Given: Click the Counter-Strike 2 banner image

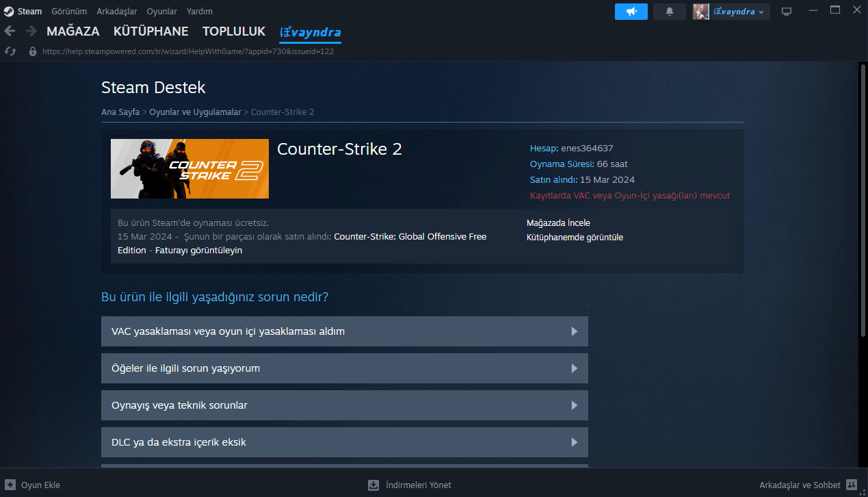Looking at the screenshot, I should [189, 168].
